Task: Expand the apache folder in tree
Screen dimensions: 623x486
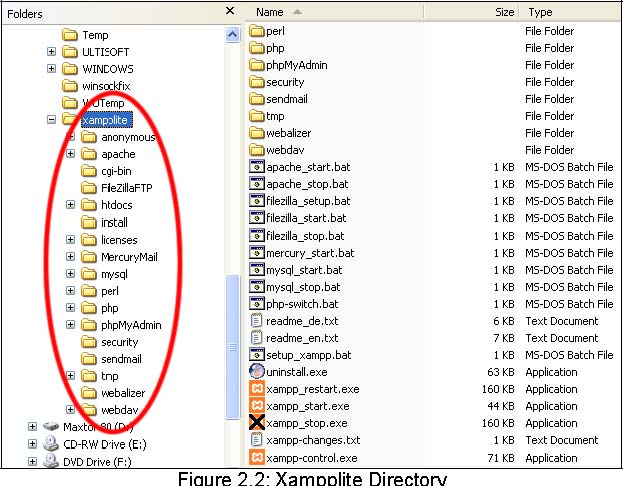Action: [70, 154]
